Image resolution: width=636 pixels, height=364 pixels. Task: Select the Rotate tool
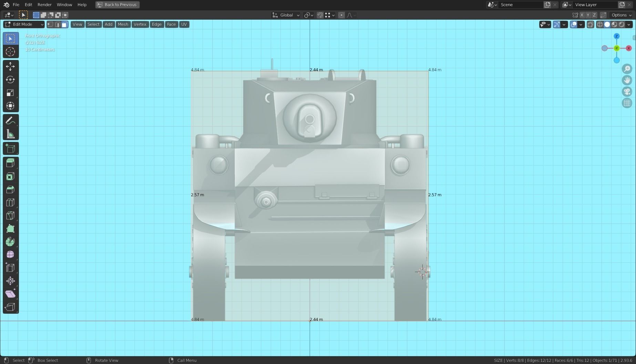pyautogui.click(x=10, y=80)
